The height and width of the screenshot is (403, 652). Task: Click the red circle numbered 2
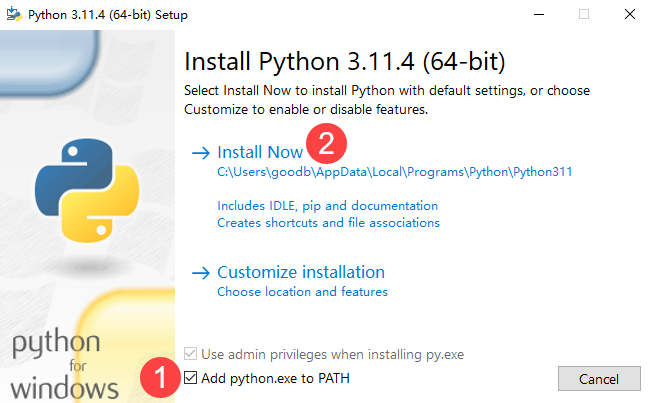pyautogui.click(x=326, y=143)
